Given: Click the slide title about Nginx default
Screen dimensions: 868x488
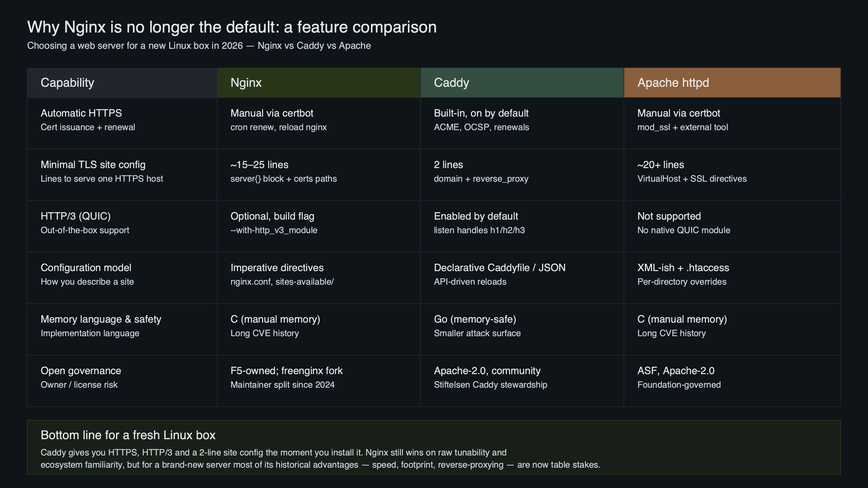Looking at the screenshot, I should 232,27.
